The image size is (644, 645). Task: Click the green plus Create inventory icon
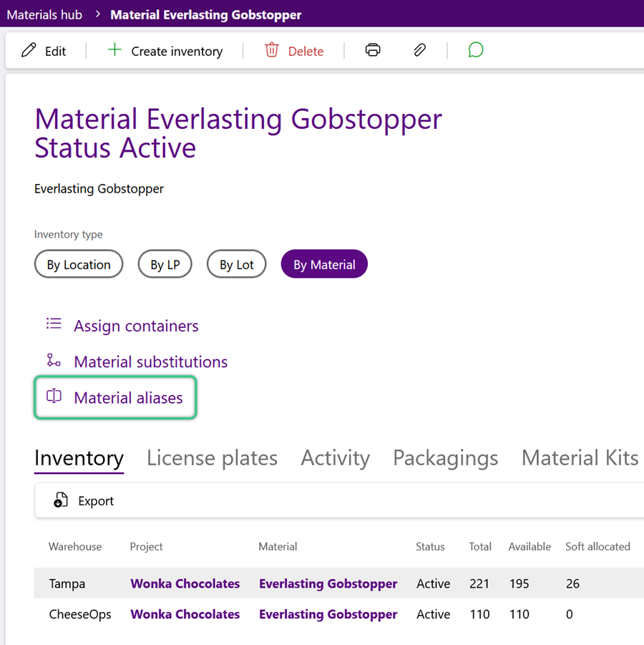click(x=114, y=50)
